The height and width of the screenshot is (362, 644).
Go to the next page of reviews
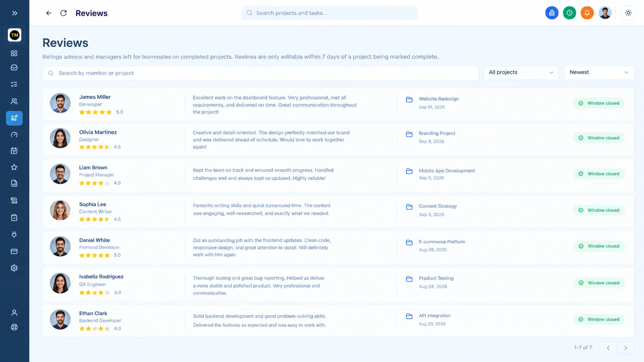626,348
